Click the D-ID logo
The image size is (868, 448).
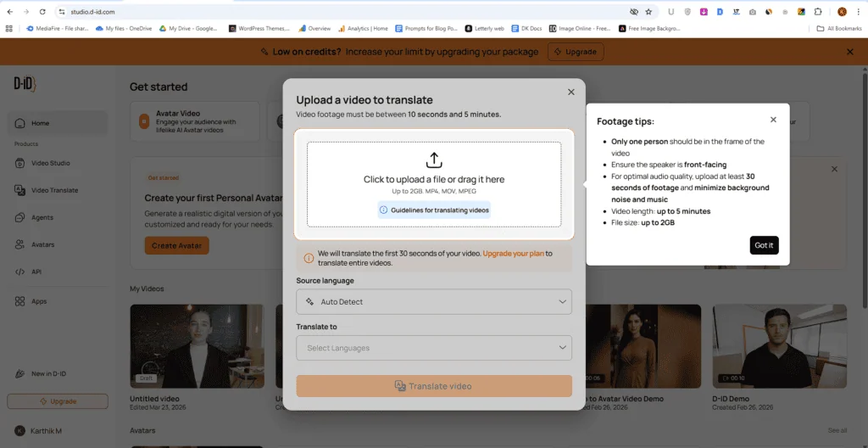click(25, 84)
